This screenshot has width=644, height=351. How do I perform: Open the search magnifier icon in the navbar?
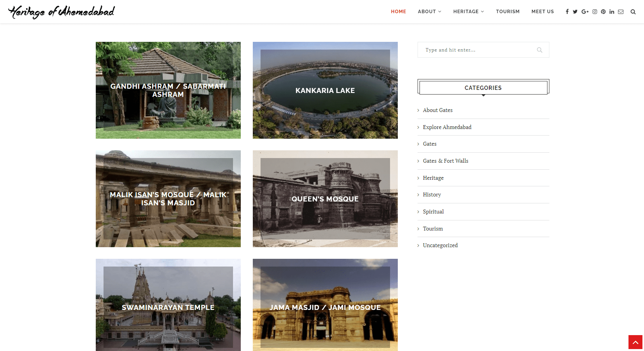coord(633,12)
